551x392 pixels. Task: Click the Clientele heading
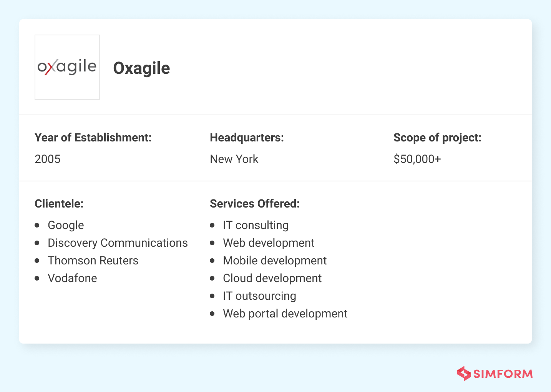[x=59, y=204]
